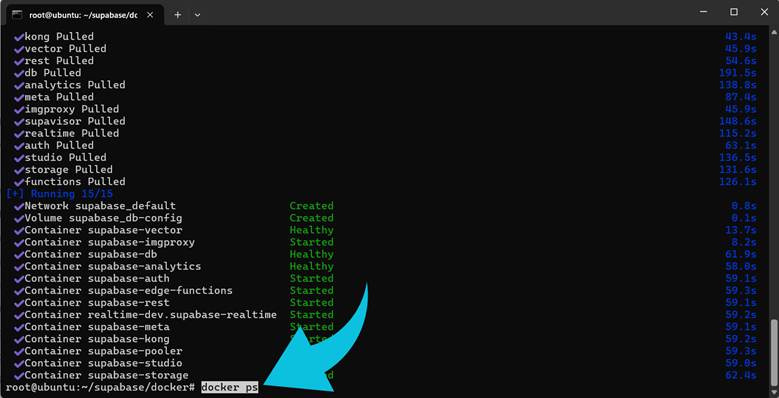779x398 pixels.
Task: Click the 13.7s timing for supabase-vector
Action: (741, 230)
